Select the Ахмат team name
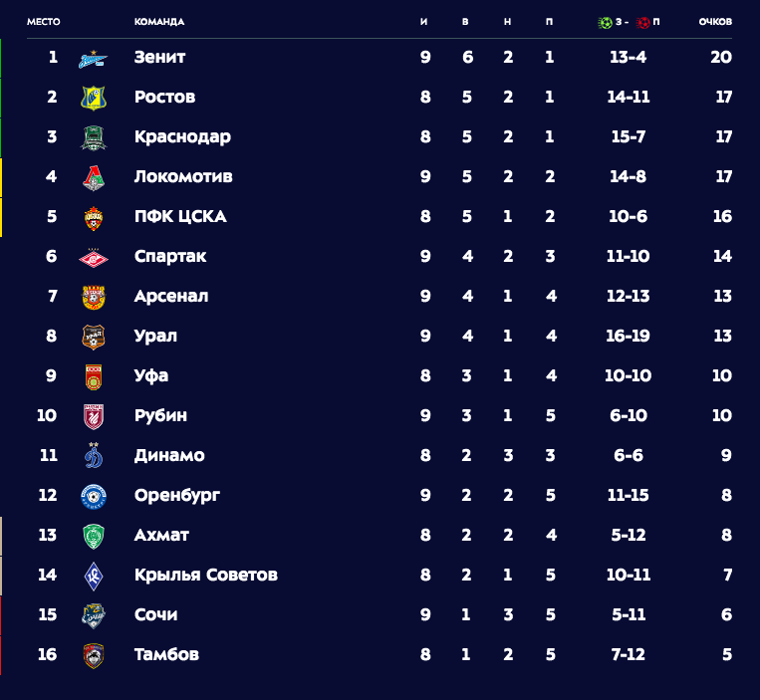 click(x=161, y=536)
